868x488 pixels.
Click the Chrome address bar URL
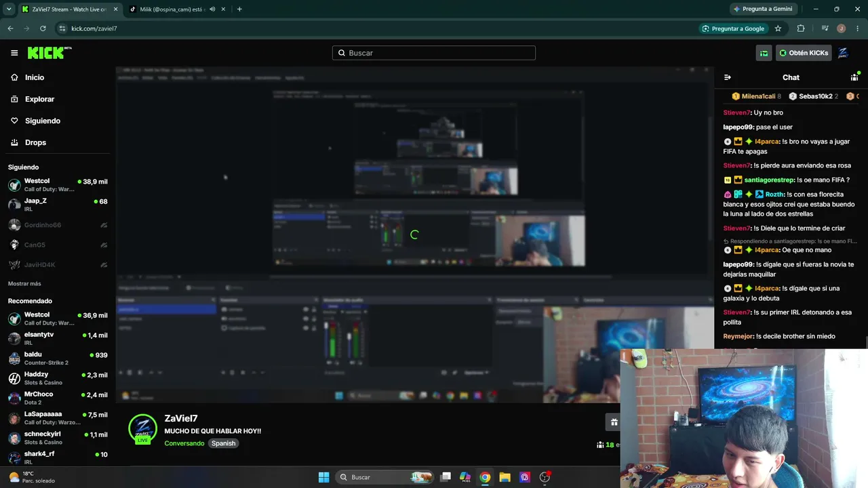coord(94,28)
